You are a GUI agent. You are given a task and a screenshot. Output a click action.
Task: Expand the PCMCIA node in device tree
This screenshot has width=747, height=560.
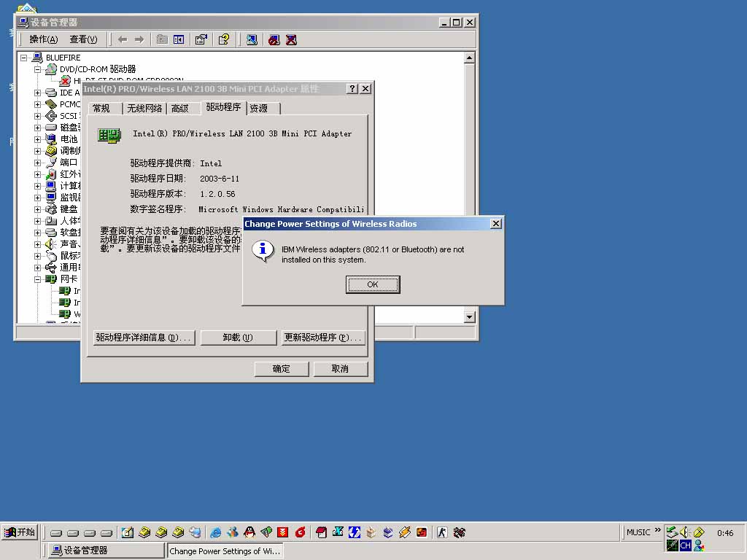point(38,104)
